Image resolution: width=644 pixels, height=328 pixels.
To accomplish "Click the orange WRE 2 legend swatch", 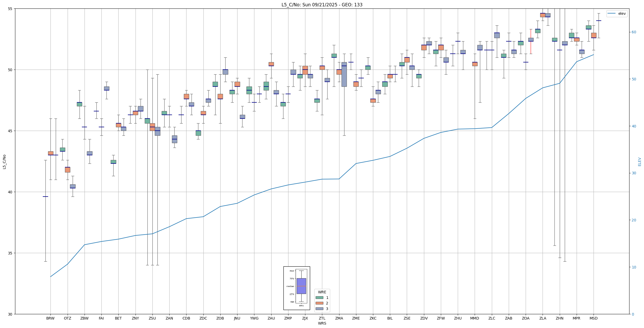I will pyautogui.click(x=319, y=303).
